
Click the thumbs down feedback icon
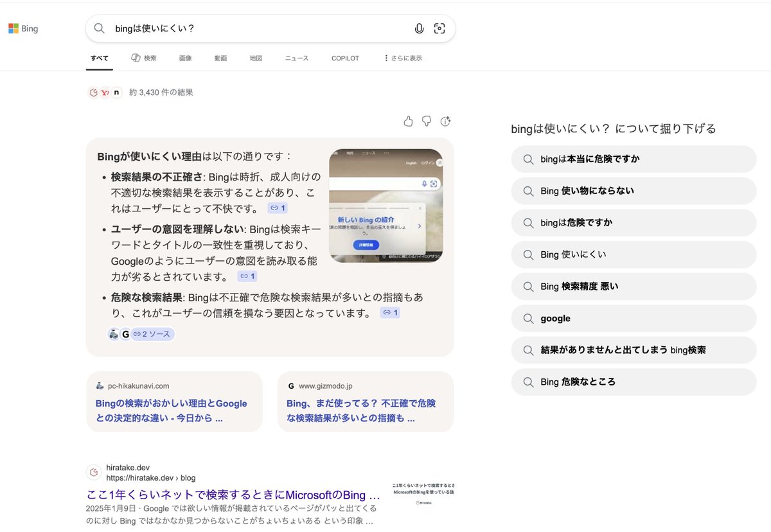[x=427, y=121]
